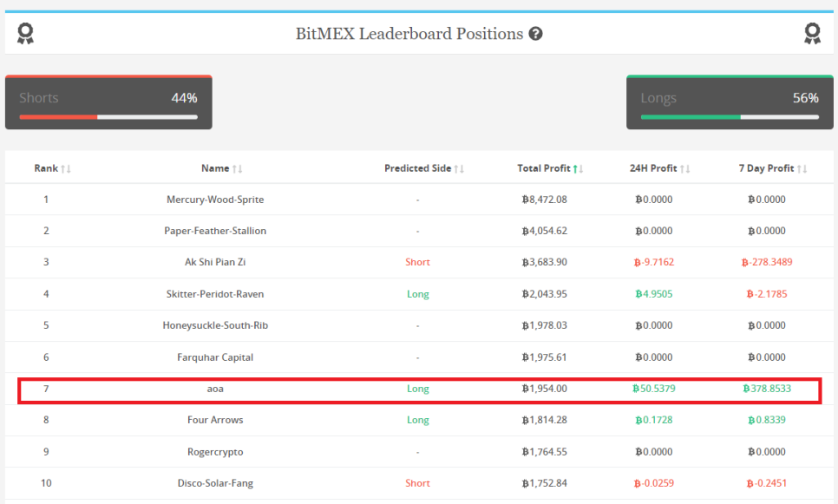Click total profit 1,975.61
This screenshot has width=838, height=504.
[544, 357]
